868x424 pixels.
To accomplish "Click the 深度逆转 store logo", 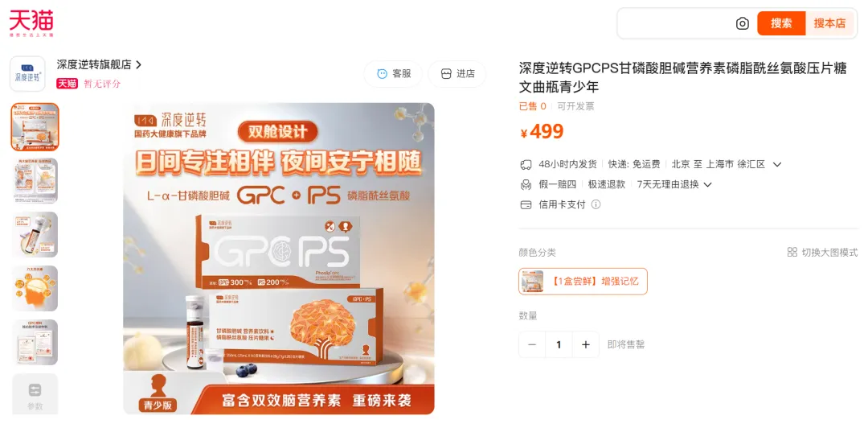I will click(x=27, y=74).
